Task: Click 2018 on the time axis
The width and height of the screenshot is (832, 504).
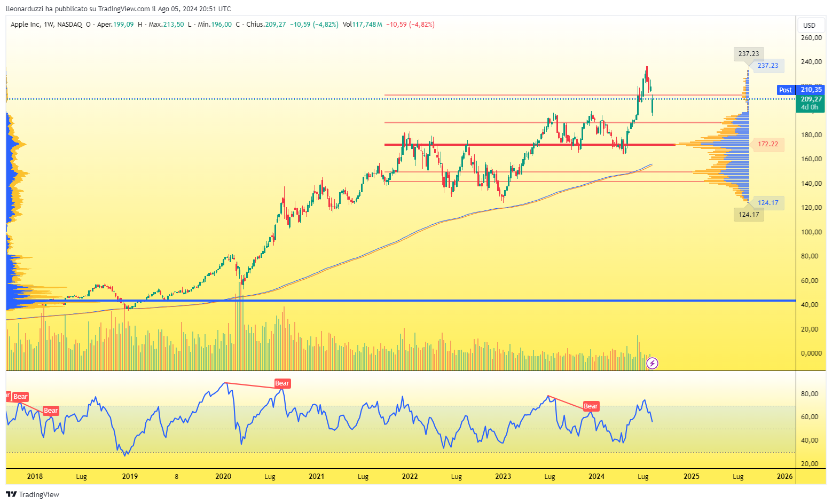Action: pyautogui.click(x=35, y=477)
